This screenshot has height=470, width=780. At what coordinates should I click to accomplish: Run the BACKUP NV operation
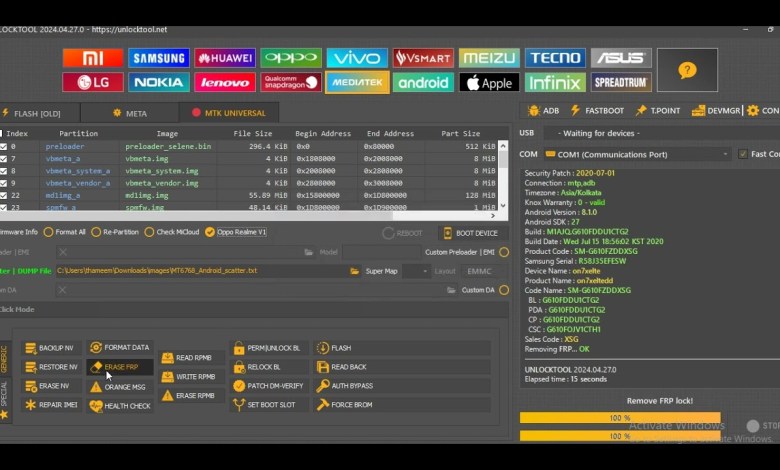[50, 348]
